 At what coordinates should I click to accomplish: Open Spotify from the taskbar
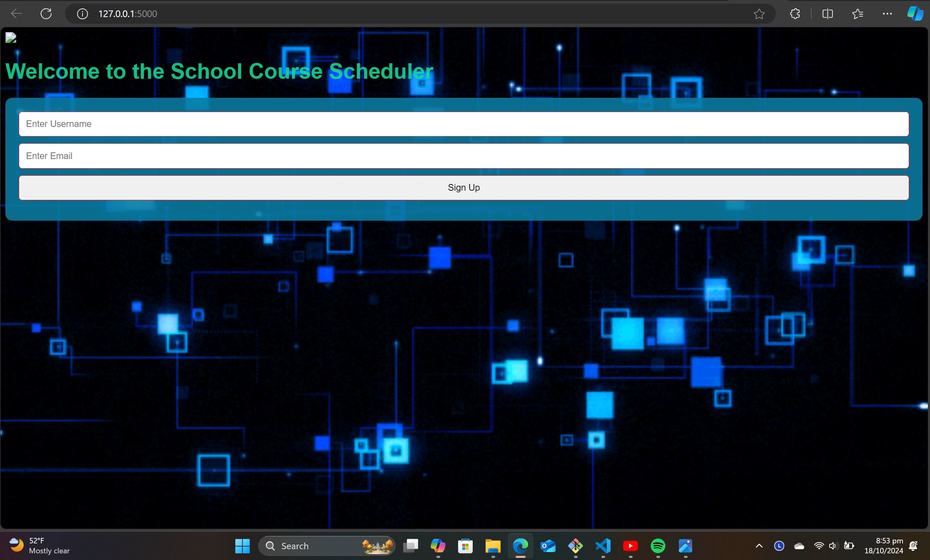point(658,546)
